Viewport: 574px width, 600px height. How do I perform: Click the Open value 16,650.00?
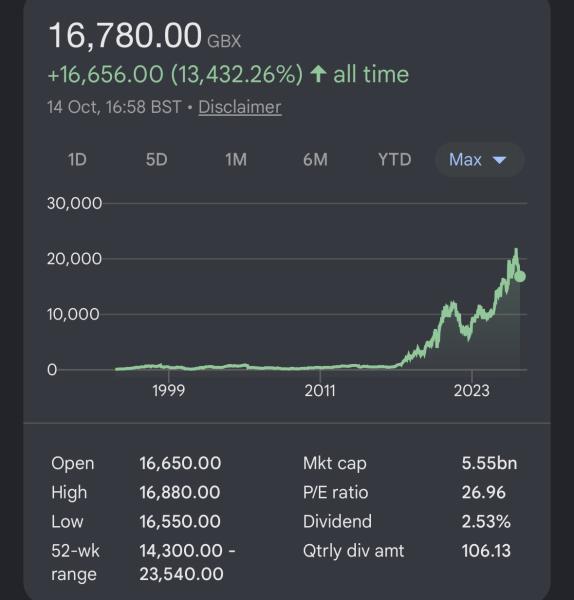180,463
